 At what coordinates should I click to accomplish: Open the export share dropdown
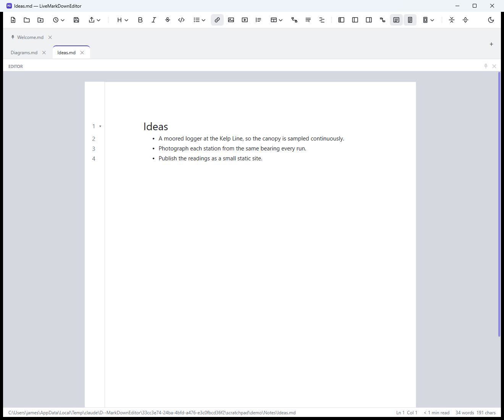[94, 20]
